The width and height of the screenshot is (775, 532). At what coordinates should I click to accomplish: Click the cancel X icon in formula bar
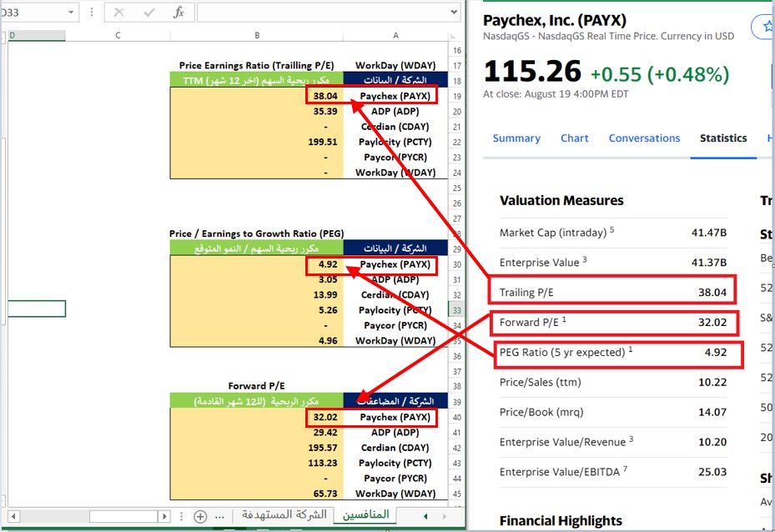(x=118, y=13)
